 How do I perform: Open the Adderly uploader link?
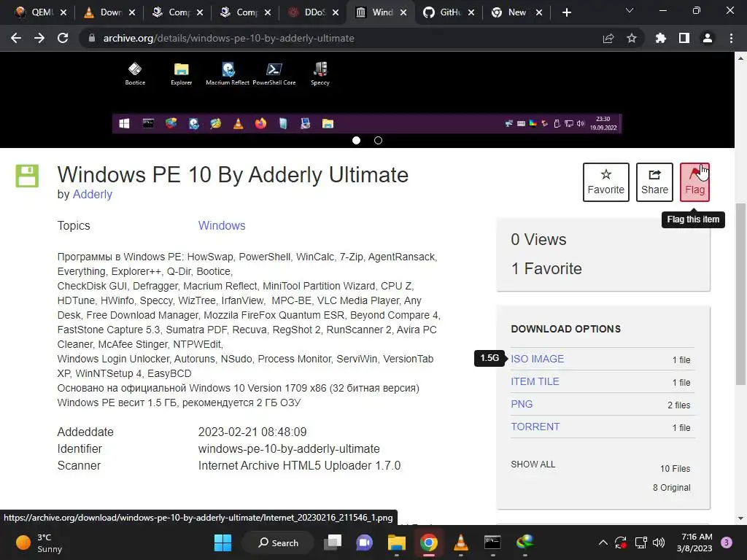[93, 194]
